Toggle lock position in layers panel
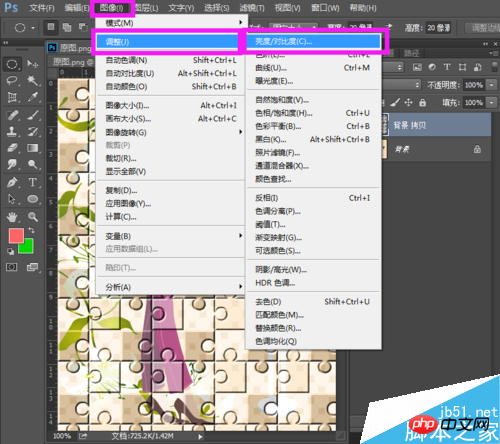 point(409,102)
